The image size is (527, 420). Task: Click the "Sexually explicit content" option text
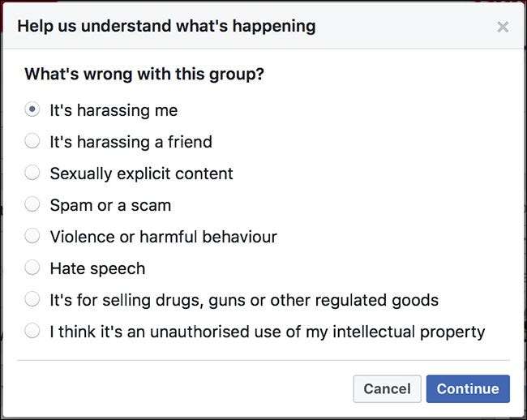tap(141, 174)
